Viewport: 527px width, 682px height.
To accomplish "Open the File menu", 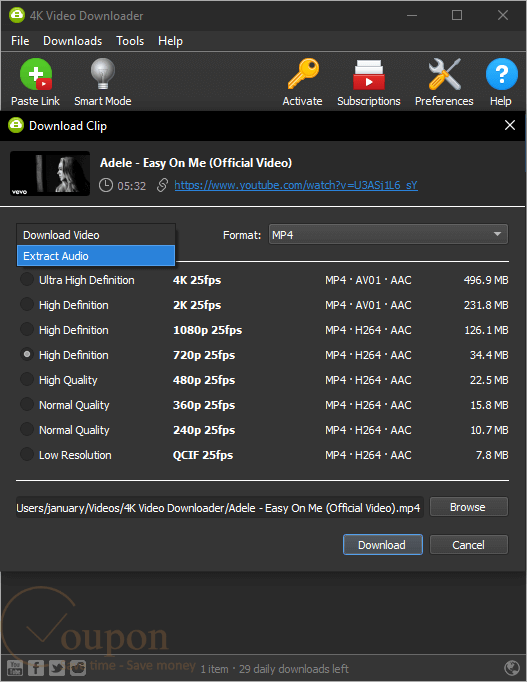I will pyautogui.click(x=20, y=41).
